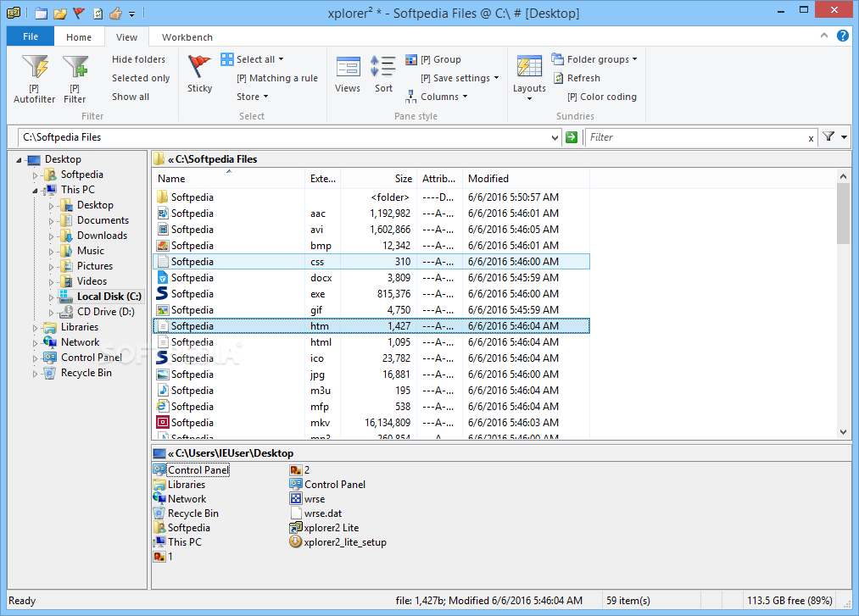Open the File tab
The image size is (859, 616).
point(31,36)
